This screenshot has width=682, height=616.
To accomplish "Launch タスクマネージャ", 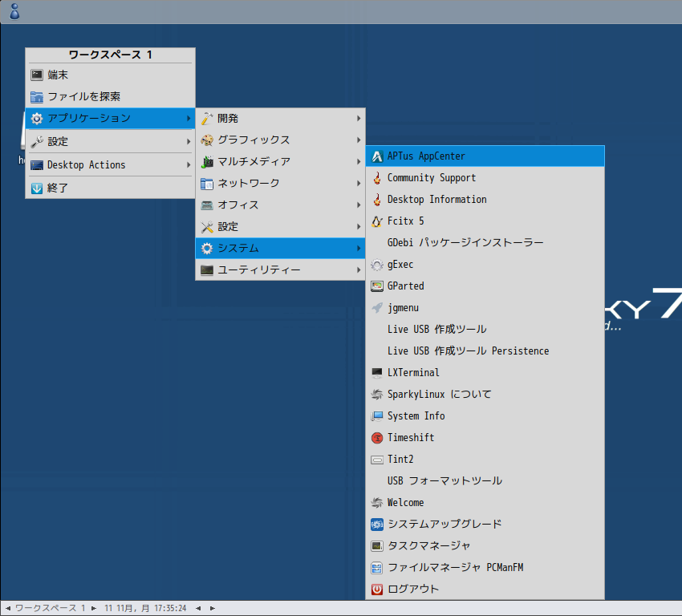I will (x=485, y=545).
